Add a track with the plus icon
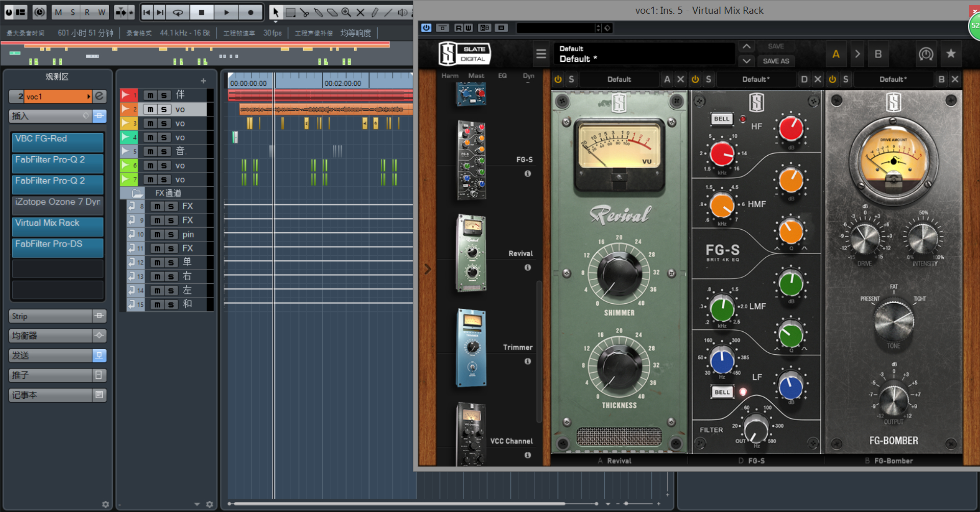 [x=203, y=81]
